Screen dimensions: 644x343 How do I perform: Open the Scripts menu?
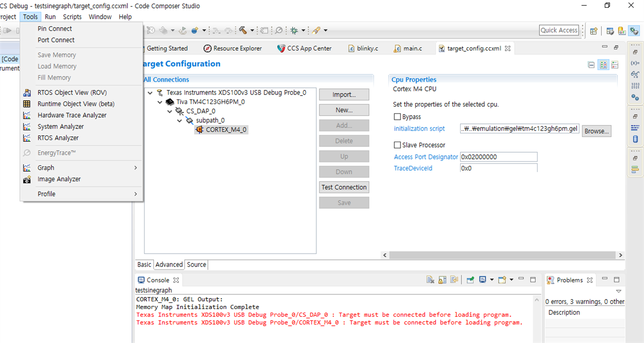[x=72, y=17]
